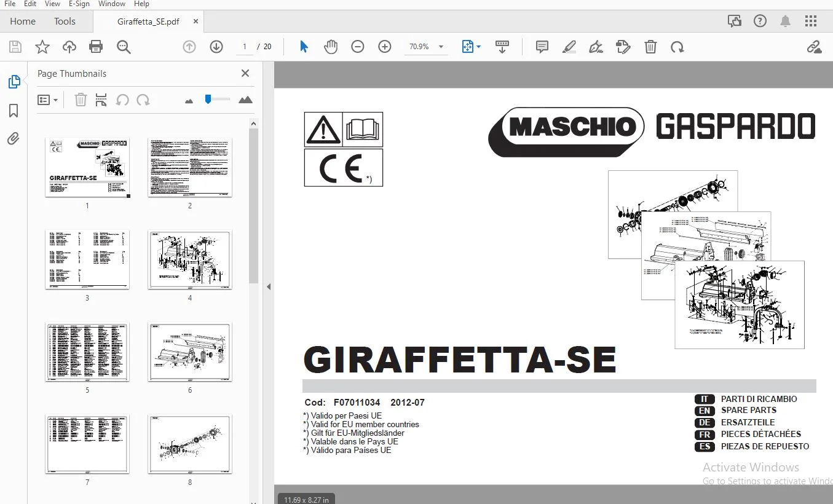The height and width of the screenshot is (504, 833).
Task: Open the Bookmarks sidebar panel
Action: pyautogui.click(x=14, y=111)
